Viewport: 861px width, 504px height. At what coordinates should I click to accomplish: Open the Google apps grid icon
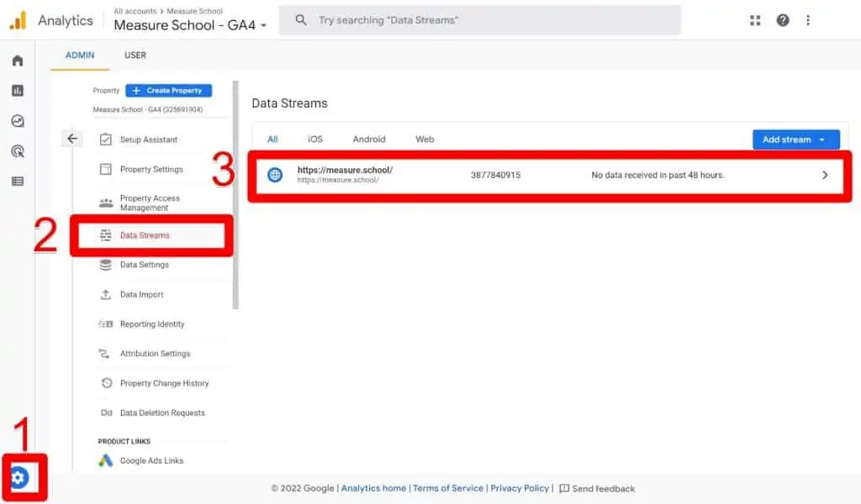(755, 19)
